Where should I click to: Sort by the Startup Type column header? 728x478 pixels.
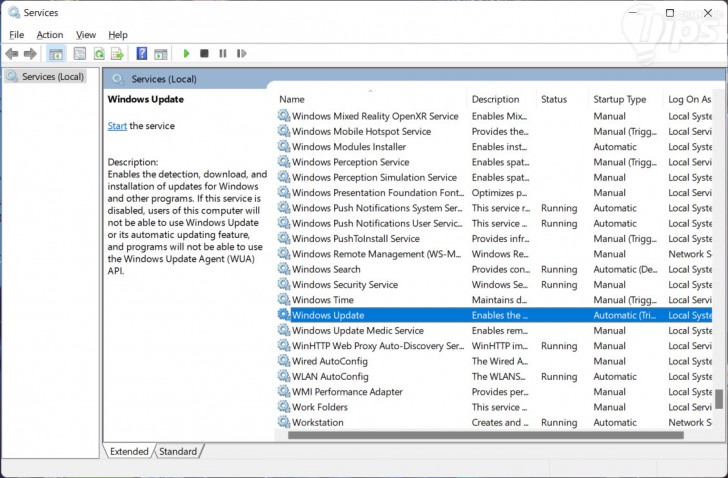pyautogui.click(x=619, y=99)
